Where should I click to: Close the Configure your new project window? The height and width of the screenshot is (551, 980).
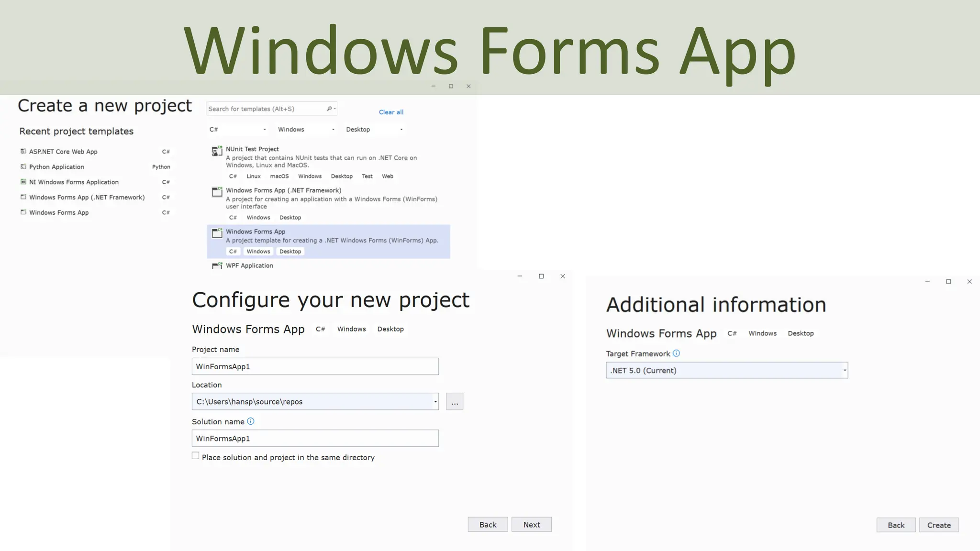(x=563, y=276)
